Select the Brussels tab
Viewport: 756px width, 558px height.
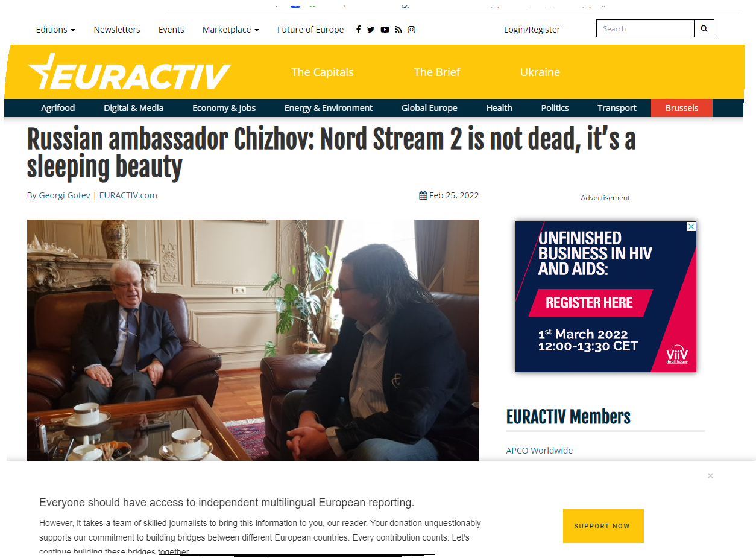click(682, 108)
